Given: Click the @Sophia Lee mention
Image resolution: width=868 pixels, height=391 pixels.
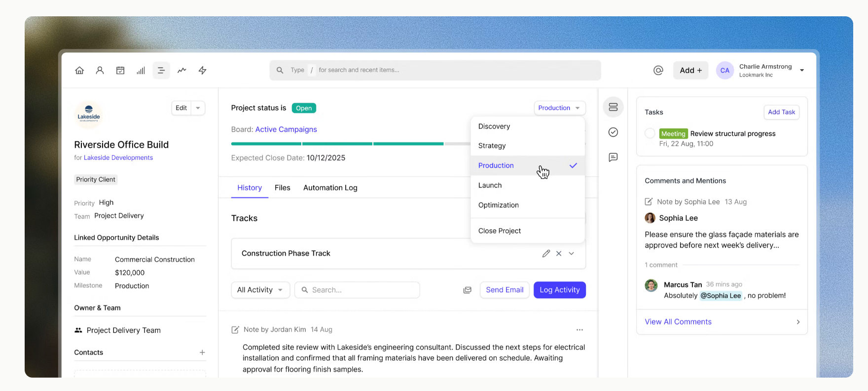Looking at the screenshot, I should (721, 296).
